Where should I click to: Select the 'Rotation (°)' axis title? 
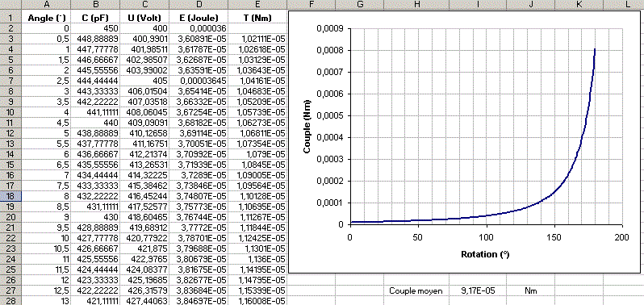point(485,254)
